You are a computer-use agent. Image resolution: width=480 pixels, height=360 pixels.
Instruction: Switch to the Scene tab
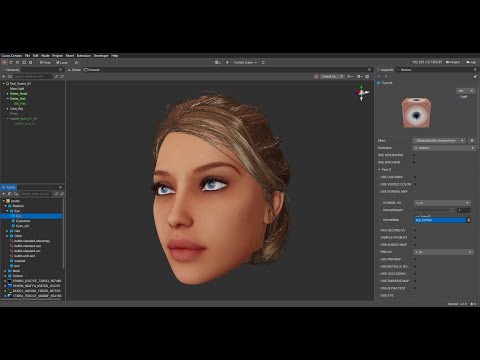click(74, 70)
